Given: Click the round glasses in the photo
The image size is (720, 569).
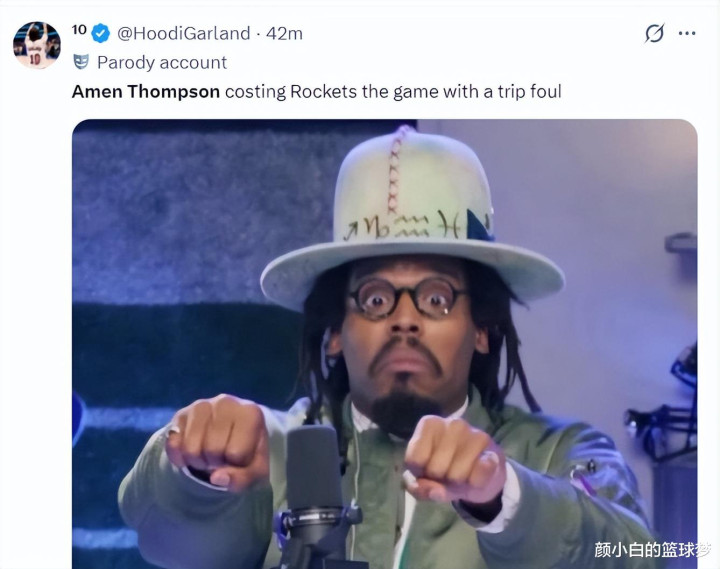Looking at the screenshot, I should click(405, 298).
